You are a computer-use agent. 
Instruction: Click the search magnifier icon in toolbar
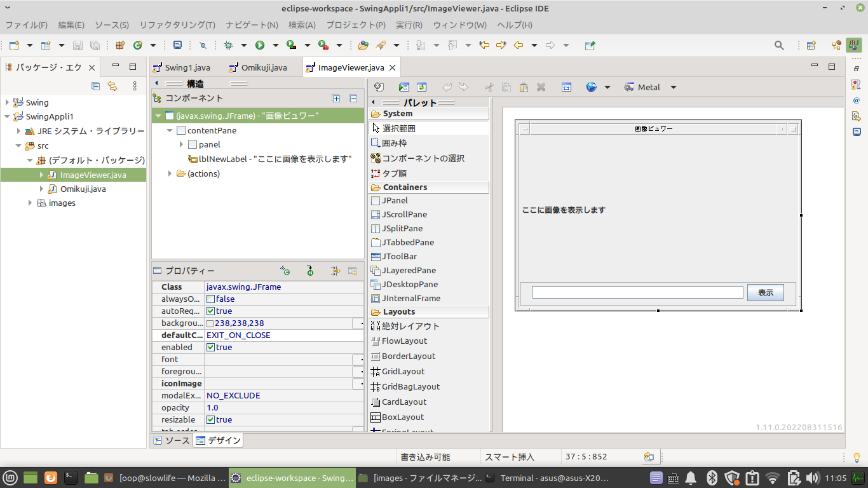(779, 45)
